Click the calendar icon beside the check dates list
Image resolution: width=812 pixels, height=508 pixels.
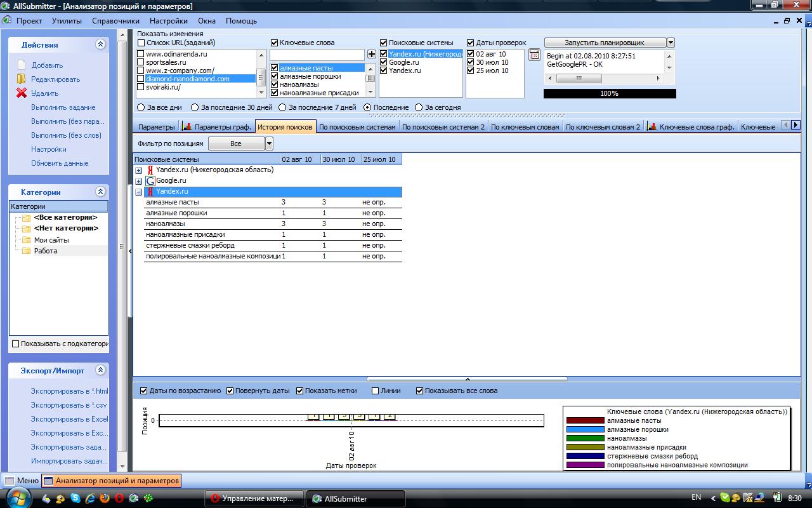(534, 55)
